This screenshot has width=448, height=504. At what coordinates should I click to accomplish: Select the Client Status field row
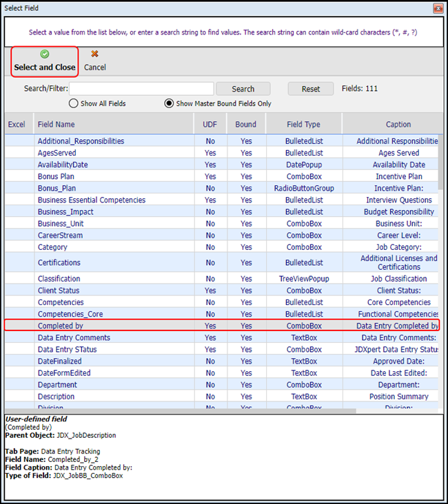(221, 291)
